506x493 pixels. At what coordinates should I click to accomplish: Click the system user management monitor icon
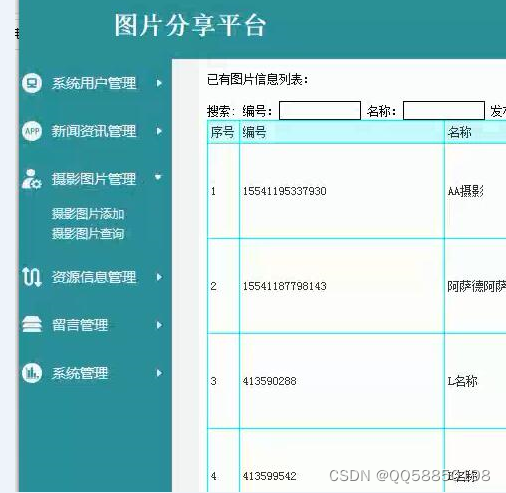32,83
